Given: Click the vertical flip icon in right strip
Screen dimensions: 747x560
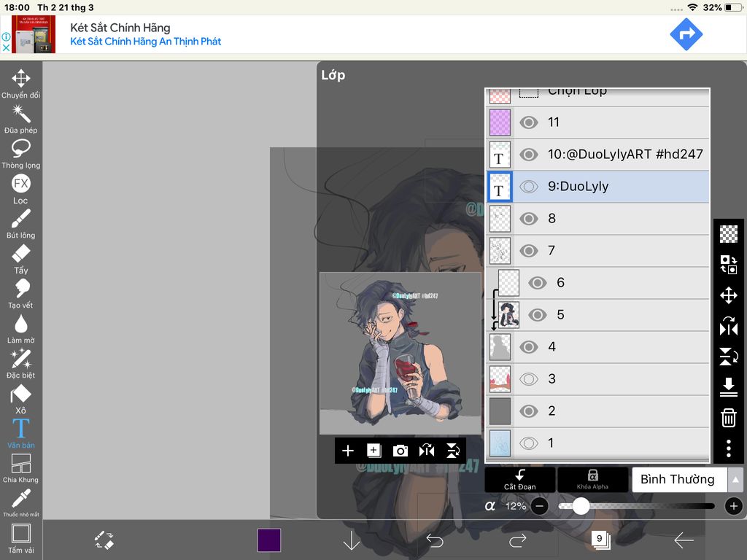Looking at the screenshot, I should 729,357.
